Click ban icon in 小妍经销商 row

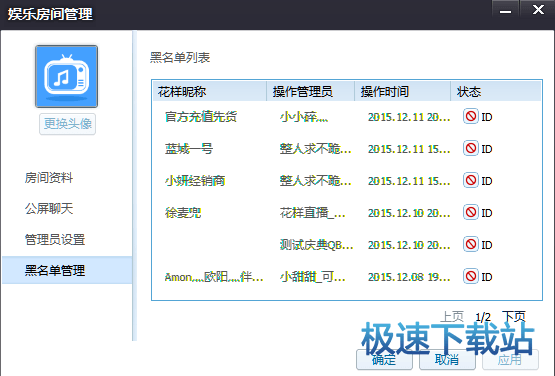[471, 180]
